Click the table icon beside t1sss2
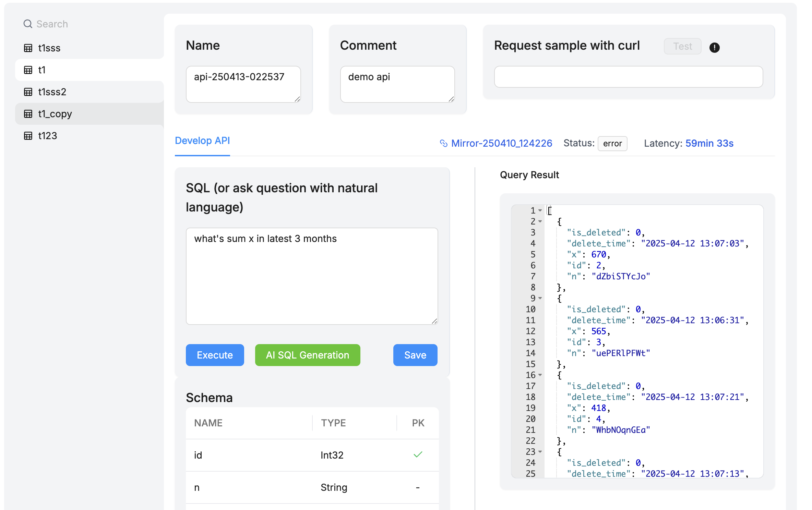The height and width of the screenshot is (510, 812). (x=28, y=92)
